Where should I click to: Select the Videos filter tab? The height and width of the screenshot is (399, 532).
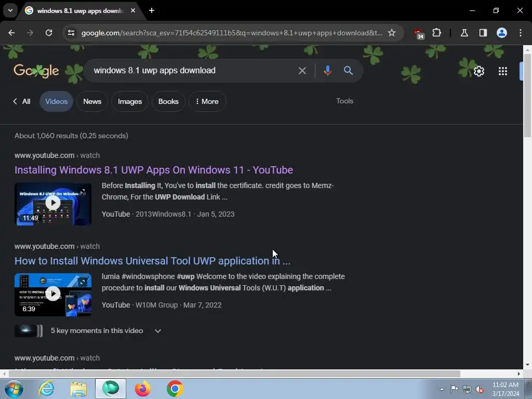[x=56, y=101]
